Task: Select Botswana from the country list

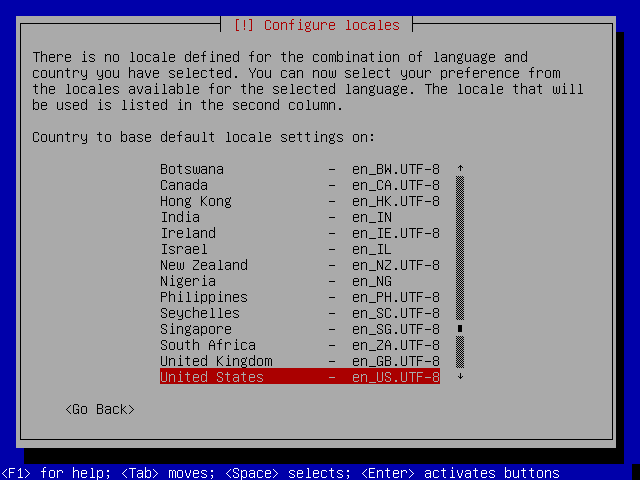Action: pos(299,169)
